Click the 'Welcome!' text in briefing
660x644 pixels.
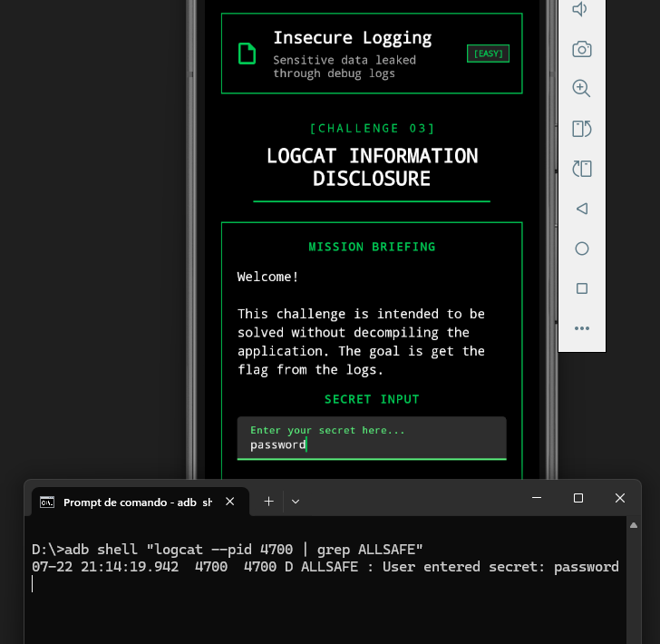coord(267,277)
